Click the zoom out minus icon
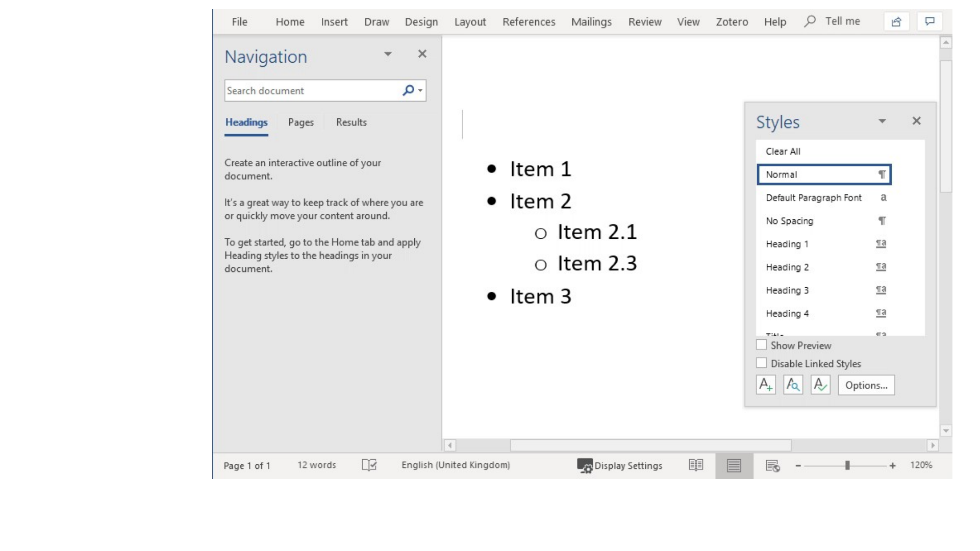The image size is (980, 551). pyautogui.click(x=798, y=465)
